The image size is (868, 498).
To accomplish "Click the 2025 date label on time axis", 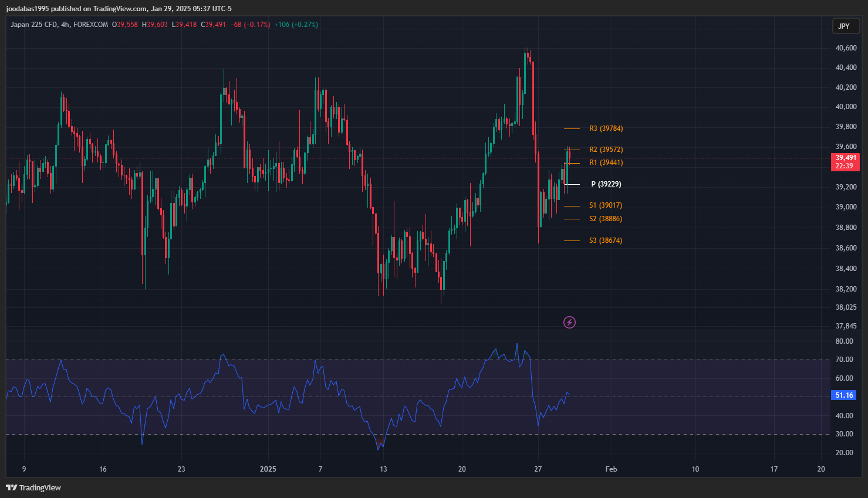I will click(268, 469).
